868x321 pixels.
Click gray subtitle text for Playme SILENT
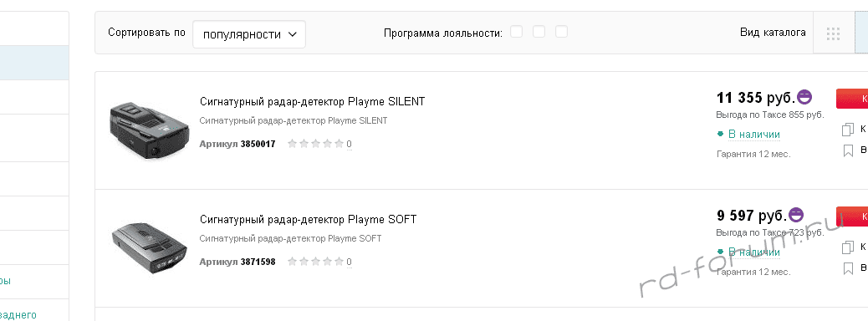pyautogui.click(x=294, y=120)
